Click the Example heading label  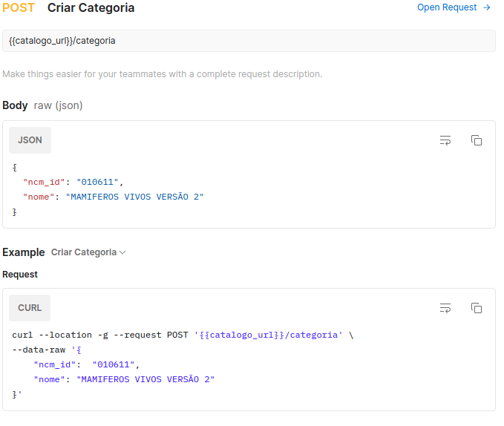pos(24,252)
